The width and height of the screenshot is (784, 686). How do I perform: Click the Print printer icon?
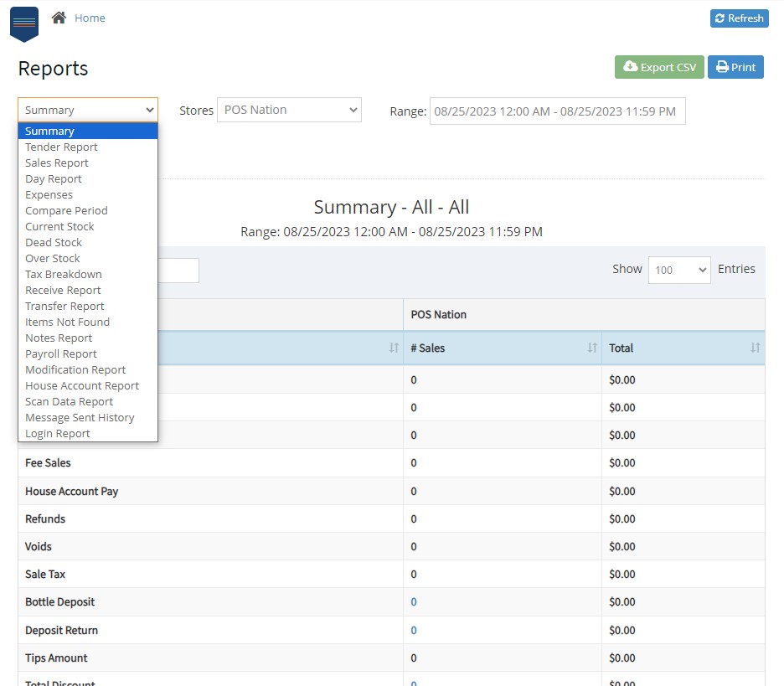[x=721, y=67]
